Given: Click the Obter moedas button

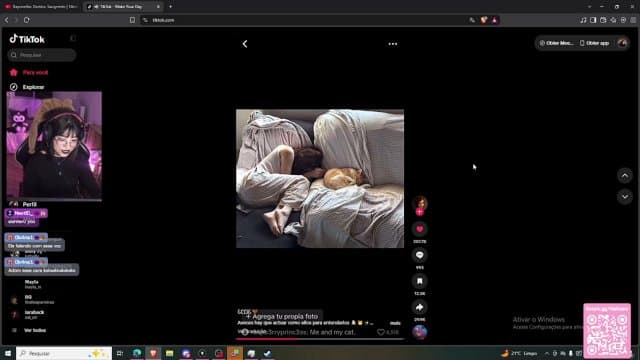Looking at the screenshot, I should [x=556, y=43].
